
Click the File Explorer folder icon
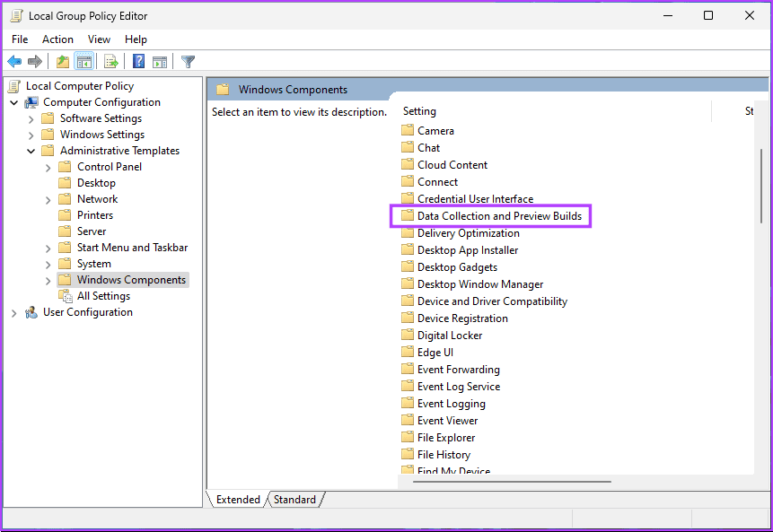pos(408,437)
